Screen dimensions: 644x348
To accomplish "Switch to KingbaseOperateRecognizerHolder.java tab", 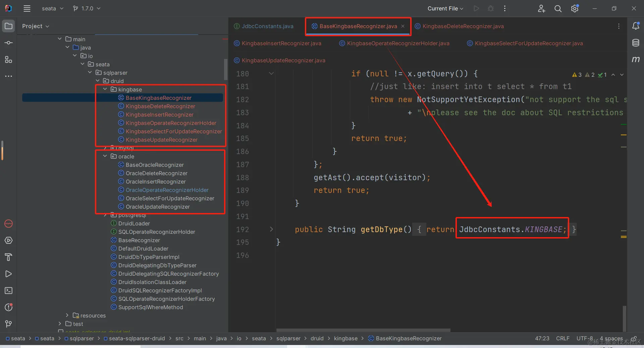I will (394, 43).
